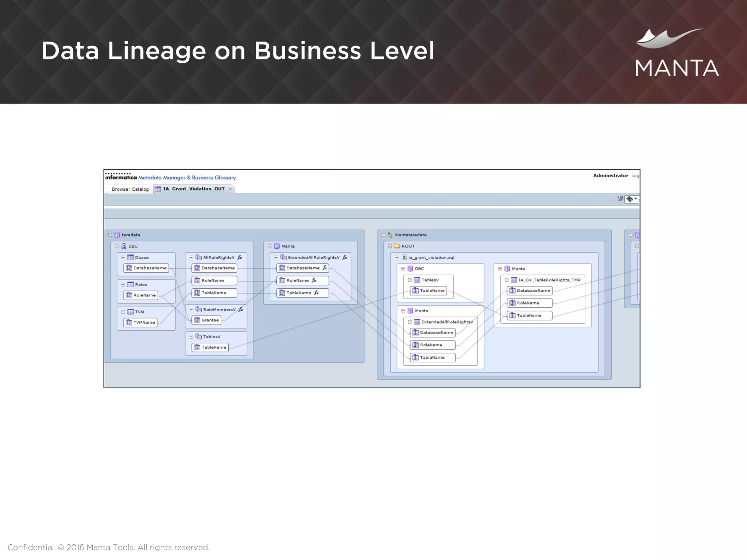Click the Dbase table icon
Image resolution: width=747 pixels, height=560 pixels.
[130, 257]
